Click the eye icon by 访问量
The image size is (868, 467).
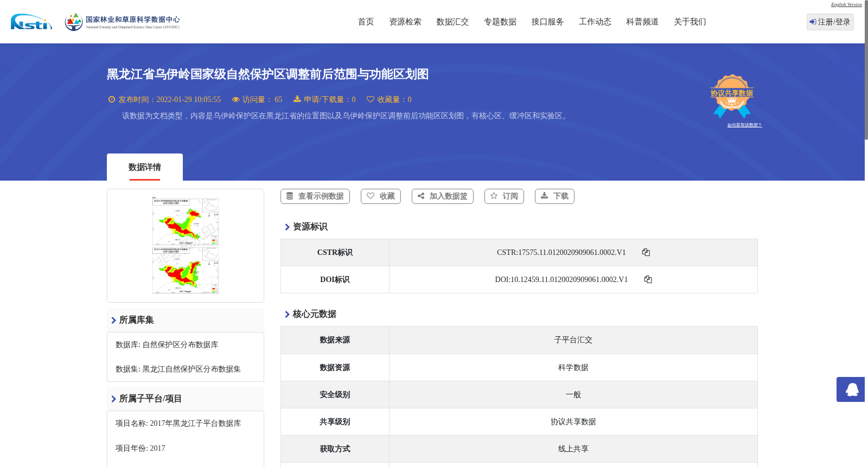pyautogui.click(x=235, y=99)
